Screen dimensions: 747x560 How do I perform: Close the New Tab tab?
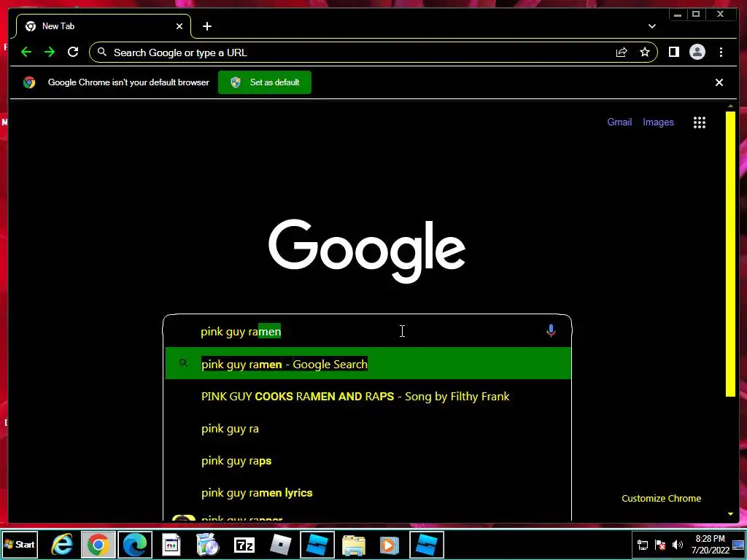point(179,26)
